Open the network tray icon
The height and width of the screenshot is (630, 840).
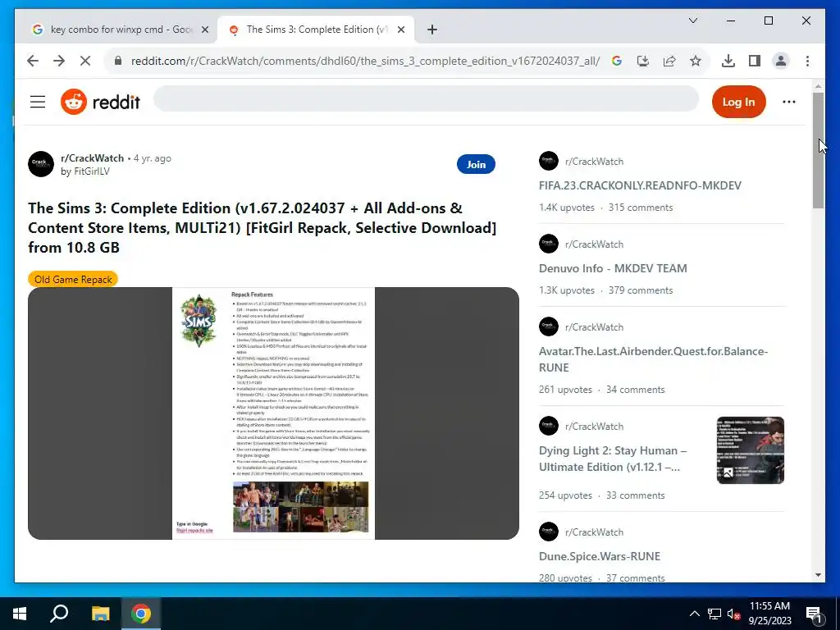click(714, 614)
